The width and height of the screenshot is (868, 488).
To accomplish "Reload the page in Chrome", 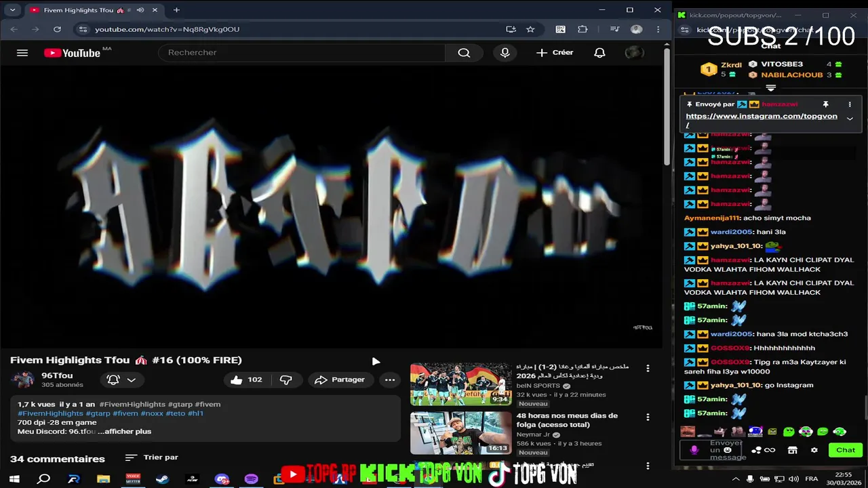I will coord(57,29).
